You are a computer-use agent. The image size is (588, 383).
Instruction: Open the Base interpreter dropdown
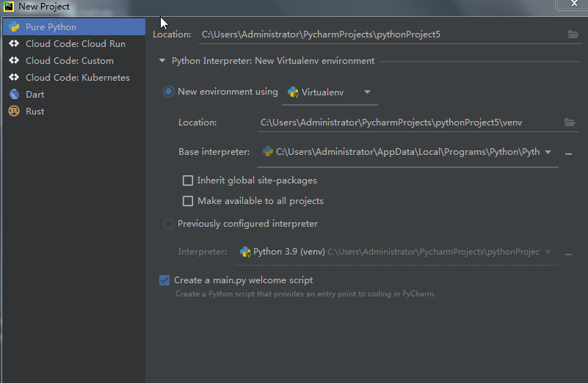[x=407, y=152]
